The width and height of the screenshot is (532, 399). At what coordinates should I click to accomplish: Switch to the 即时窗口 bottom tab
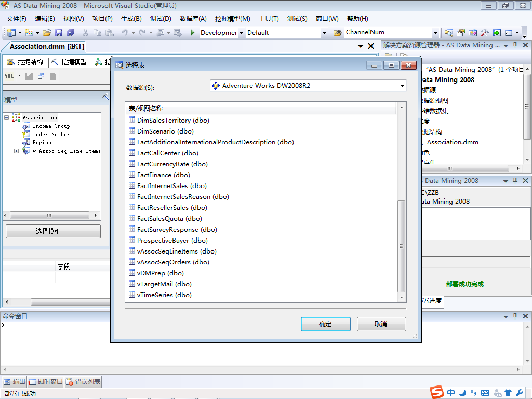[x=46, y=382]
